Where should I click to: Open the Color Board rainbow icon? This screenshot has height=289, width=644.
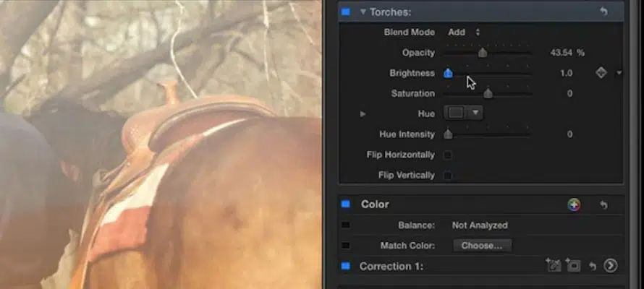574,204
